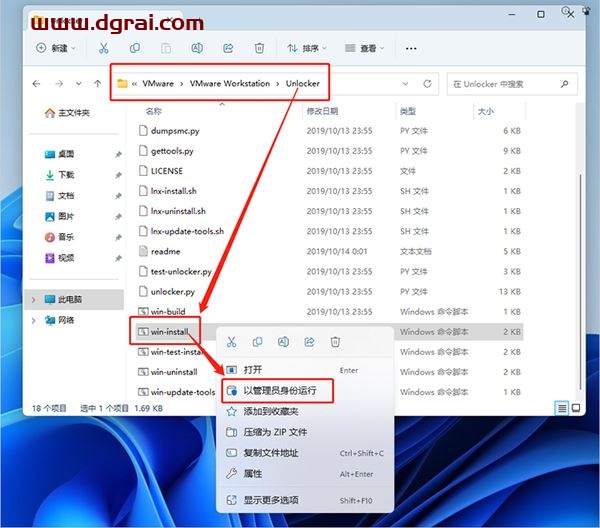This screenshot has height=528, width=600.
Task: Choose 属性 (Properties) from the context menu
Action: [305, 474]
